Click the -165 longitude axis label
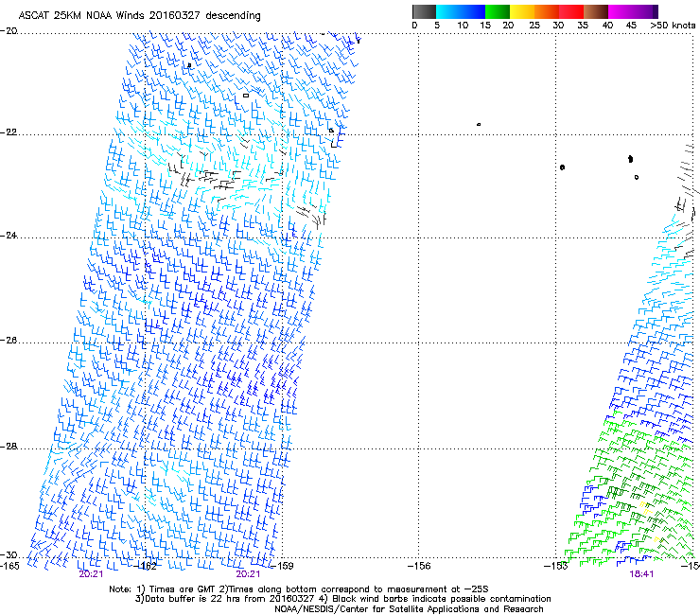 pyautogui.click(x=9, y=566)
